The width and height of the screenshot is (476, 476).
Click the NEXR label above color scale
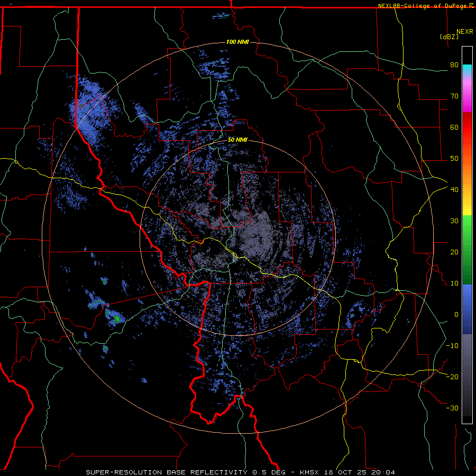(x=465, y=32)
